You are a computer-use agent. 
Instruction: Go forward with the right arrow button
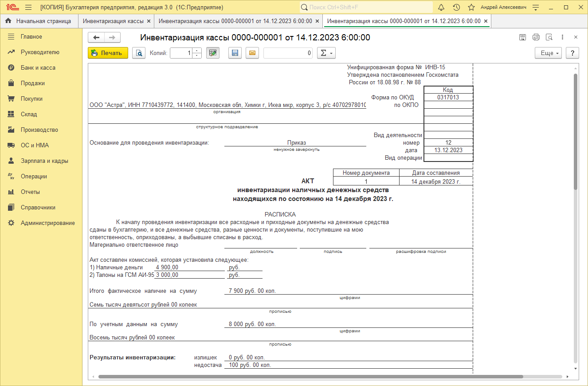112,38
